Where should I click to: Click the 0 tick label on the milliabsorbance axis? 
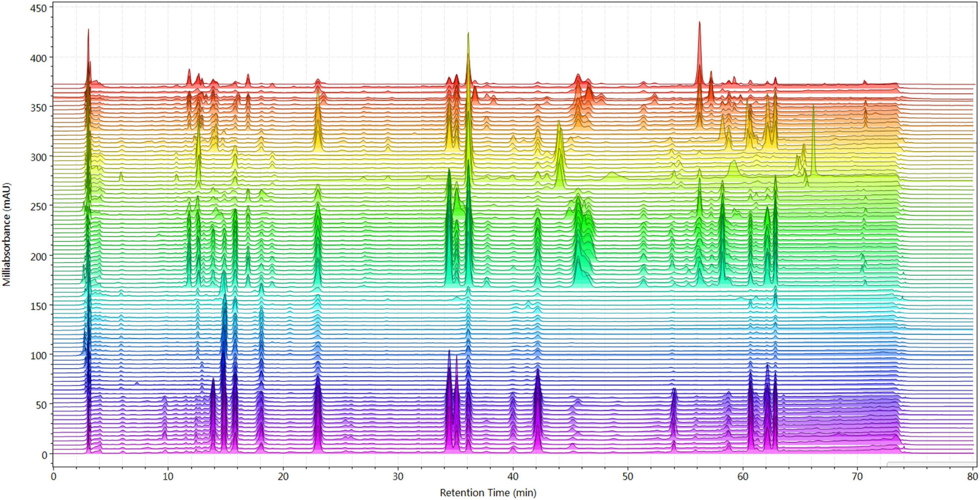point(44,455)
